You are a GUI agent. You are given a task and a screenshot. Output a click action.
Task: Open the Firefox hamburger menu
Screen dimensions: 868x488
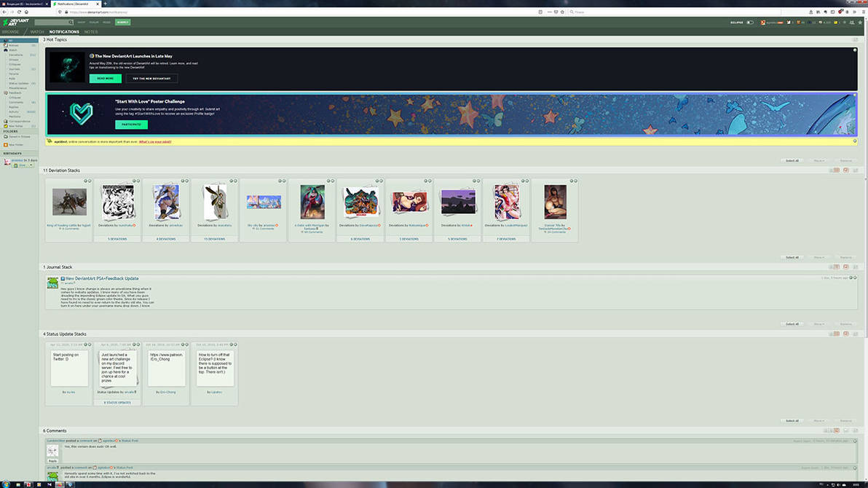click(862, 12)
